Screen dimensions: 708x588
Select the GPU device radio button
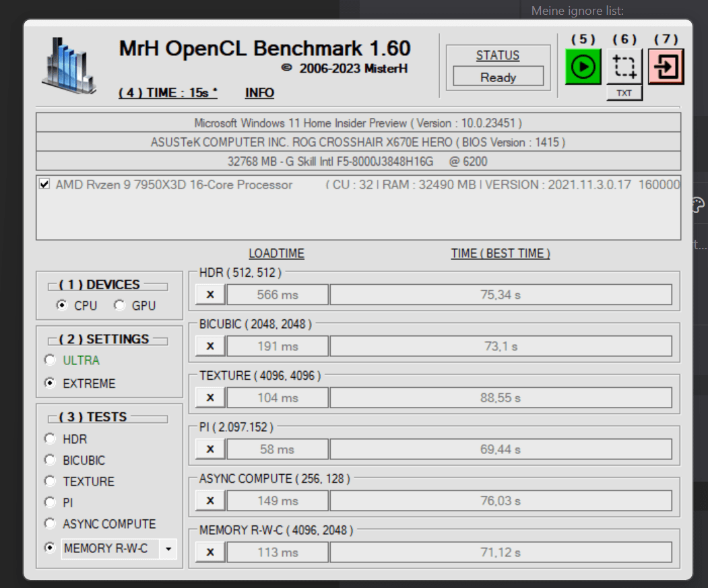(x=119, y=305)
